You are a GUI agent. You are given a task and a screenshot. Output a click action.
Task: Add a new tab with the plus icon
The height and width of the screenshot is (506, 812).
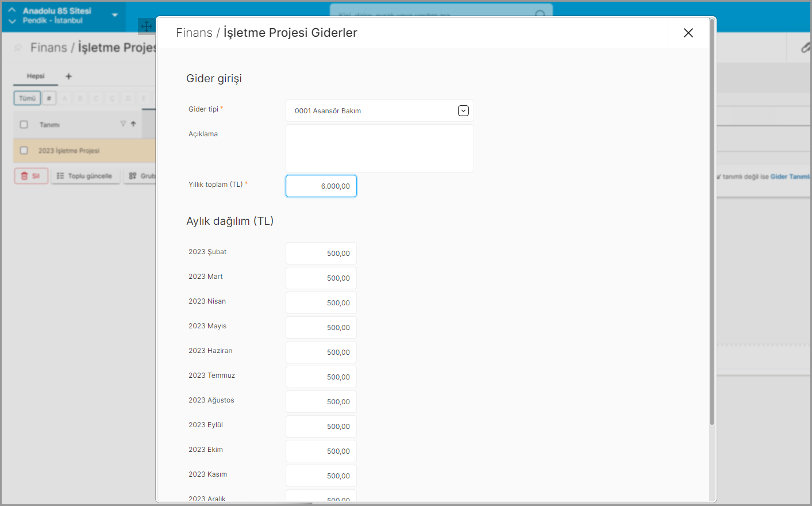(68, 76)
